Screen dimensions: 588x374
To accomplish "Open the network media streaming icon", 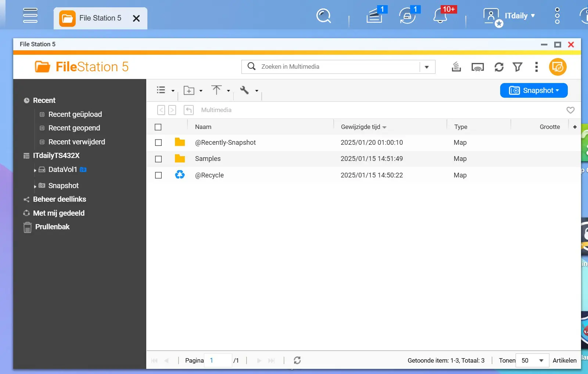I will [477, 67].
